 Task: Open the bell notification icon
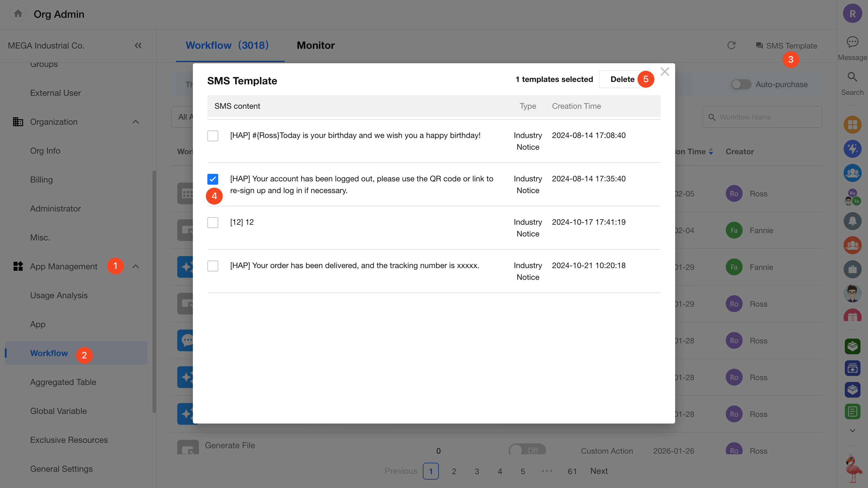852,221
